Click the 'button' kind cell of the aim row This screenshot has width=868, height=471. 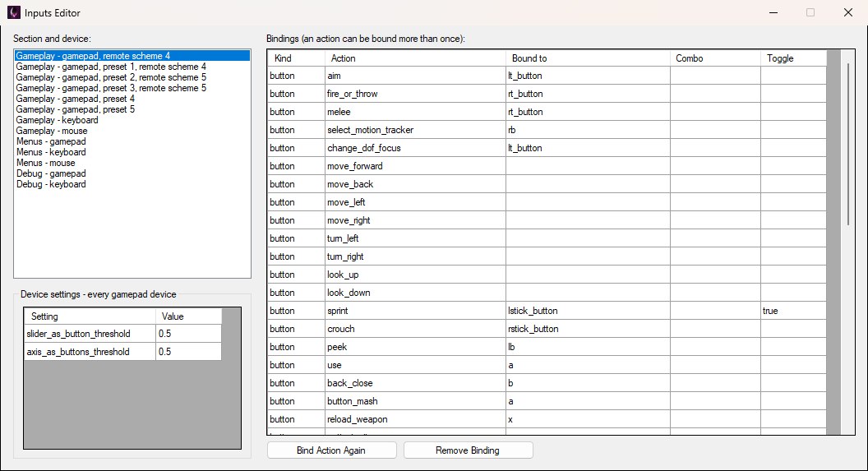point(296,76)
